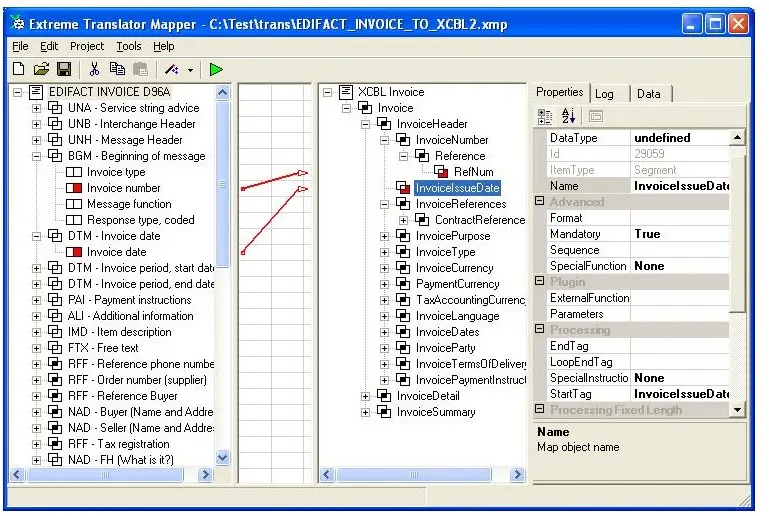
Task: Expand the ALI - Additional information node
Action: [x=36, y=316]
